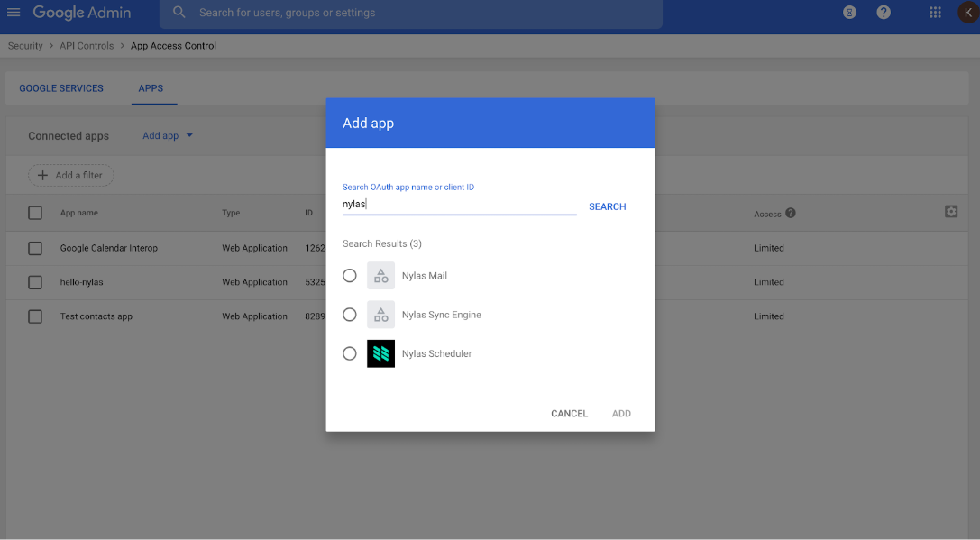Click the Add app link text
The height and width of the screenshot is (540, 980).
(160, 135)
